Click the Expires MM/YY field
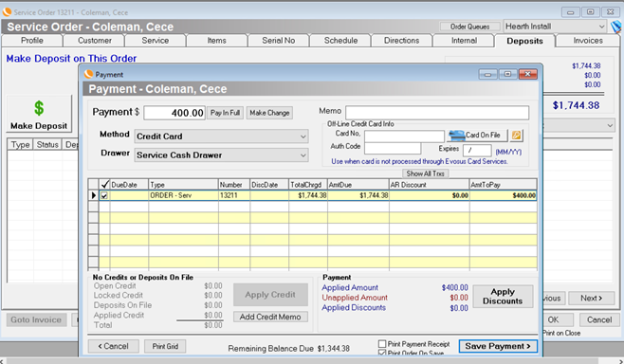The image size is (624, 364). (x=477, y=151)
